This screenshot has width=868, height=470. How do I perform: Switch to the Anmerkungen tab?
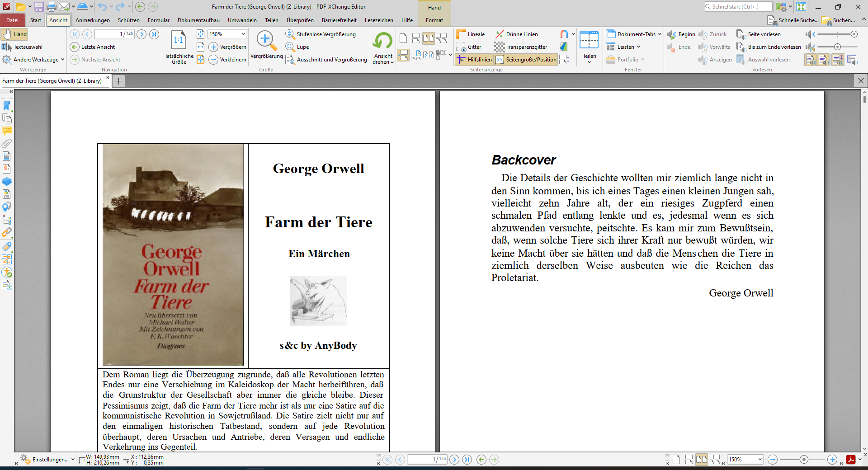pyautogui.click(x=93, y=20)
